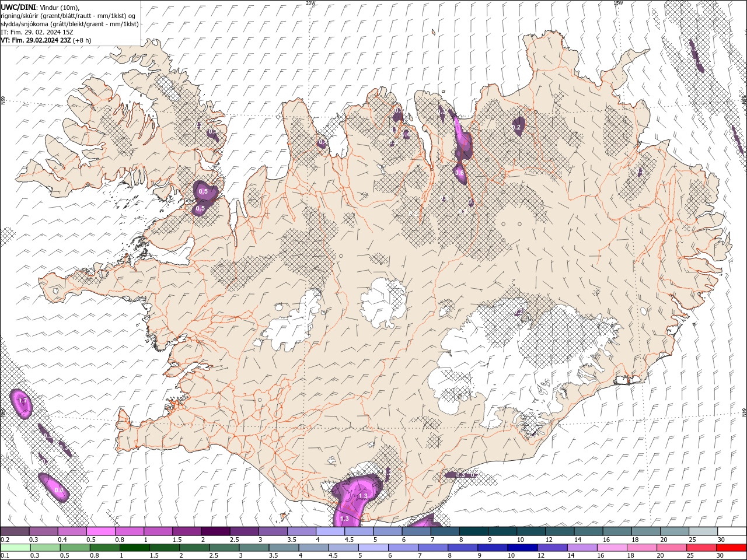Pick the palest green swatch starting the rain scale
Screen dimensions: 747x560
(x=15, y=548)
